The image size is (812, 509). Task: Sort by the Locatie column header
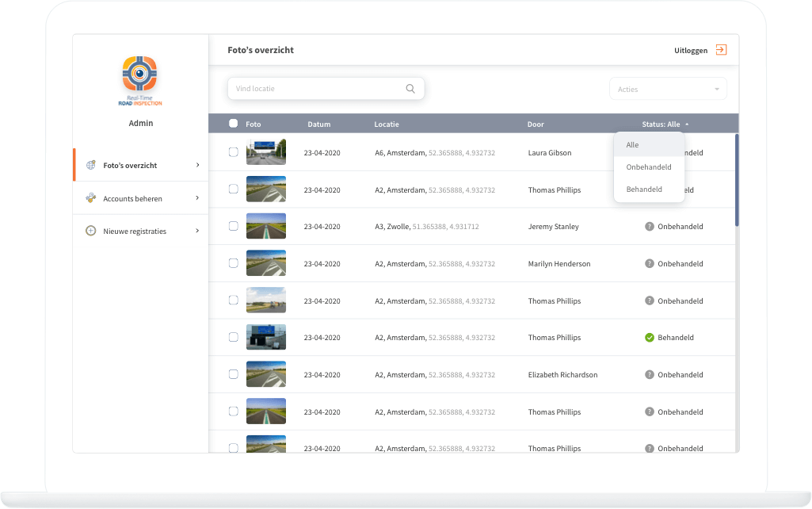coord(387,124)
